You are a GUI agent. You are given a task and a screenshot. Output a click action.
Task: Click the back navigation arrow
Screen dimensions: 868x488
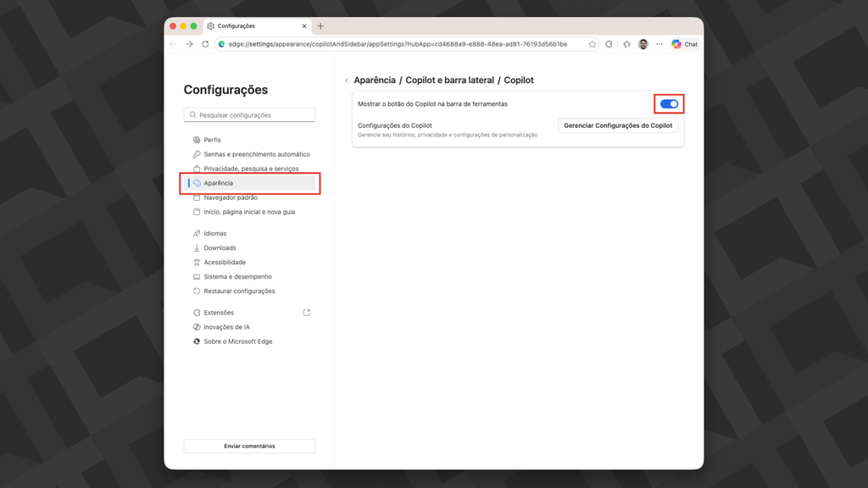tap(172, 43)
